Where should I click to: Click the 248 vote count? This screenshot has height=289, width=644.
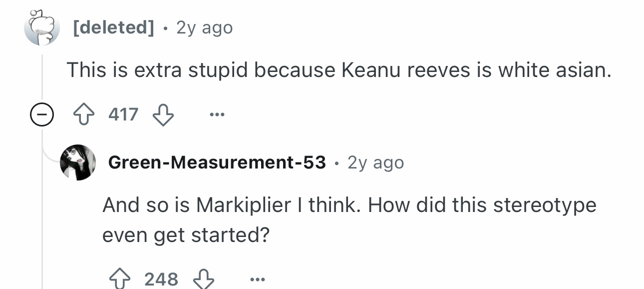tap(161, 278)
